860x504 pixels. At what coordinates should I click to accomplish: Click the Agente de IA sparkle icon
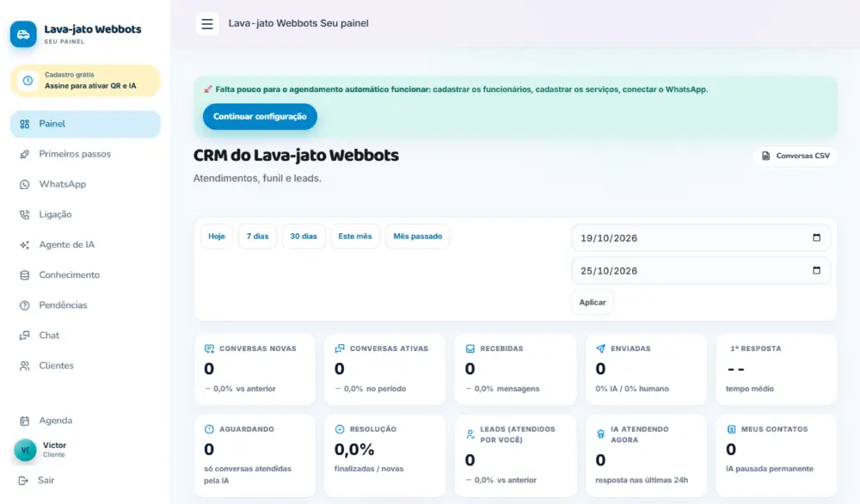(25, 244)
